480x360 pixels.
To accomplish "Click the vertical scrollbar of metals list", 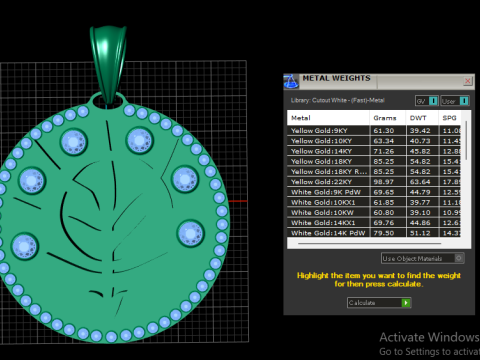I will (466, 140).
